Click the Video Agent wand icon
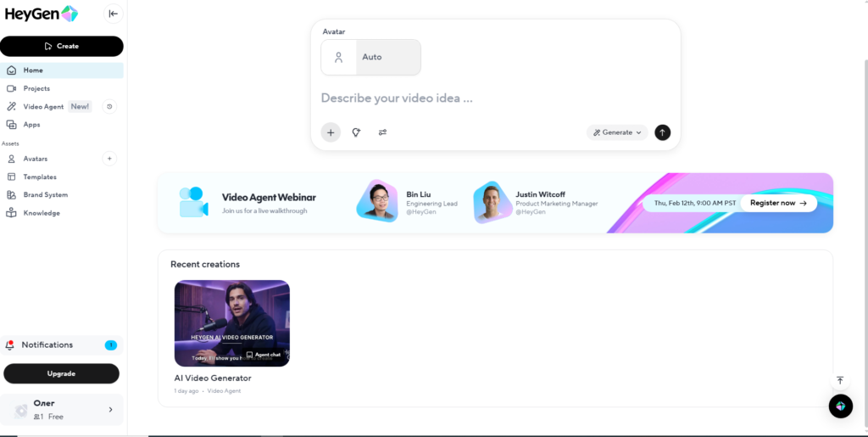Image resolution: width=868 pixels, height=437 pixels. click(11, 106)
